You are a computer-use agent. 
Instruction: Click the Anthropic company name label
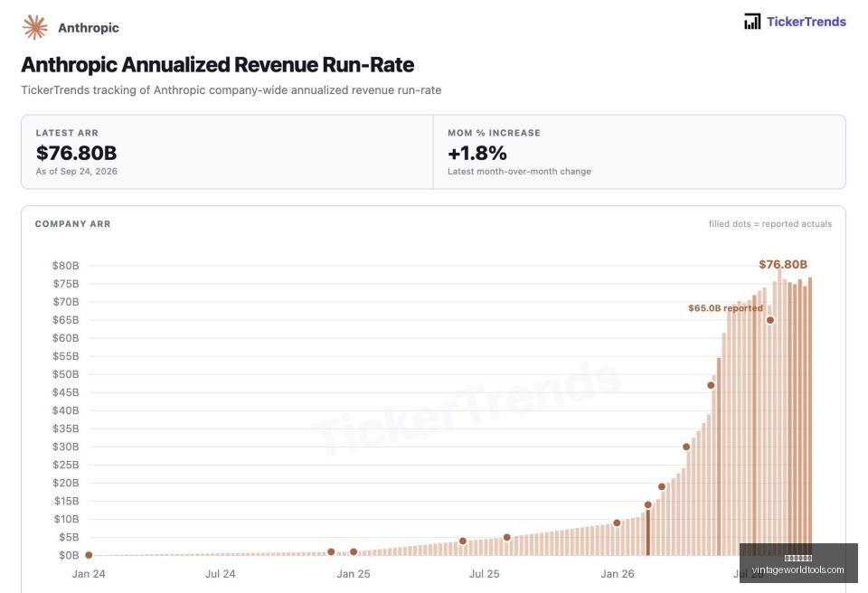pos(89,28)
